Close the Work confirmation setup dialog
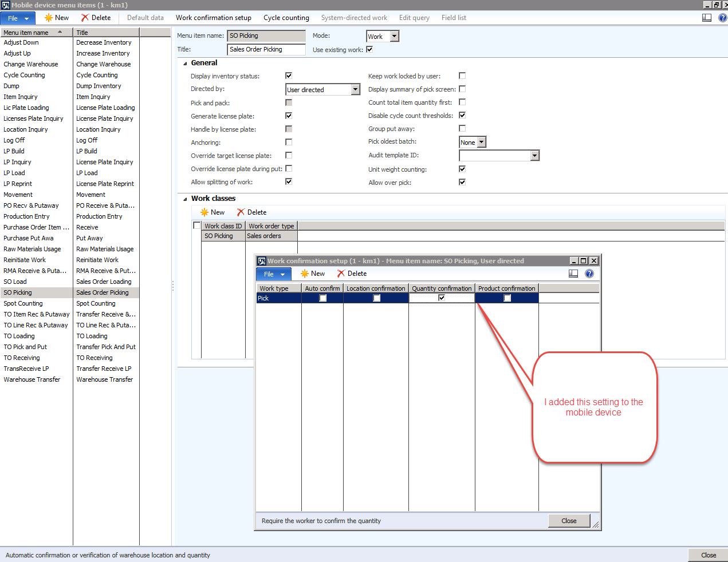 click(x=569, y=521)
